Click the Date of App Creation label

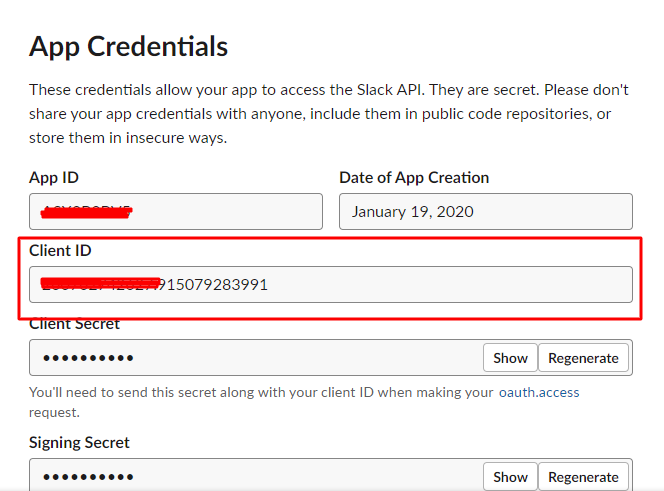point(414,178)
